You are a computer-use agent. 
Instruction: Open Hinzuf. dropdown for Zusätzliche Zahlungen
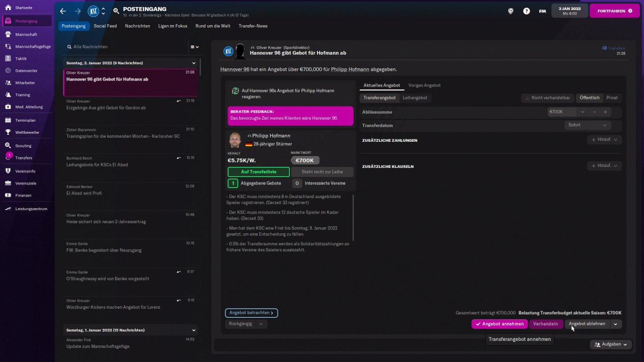pyautogui.click(x=604, y=140)
